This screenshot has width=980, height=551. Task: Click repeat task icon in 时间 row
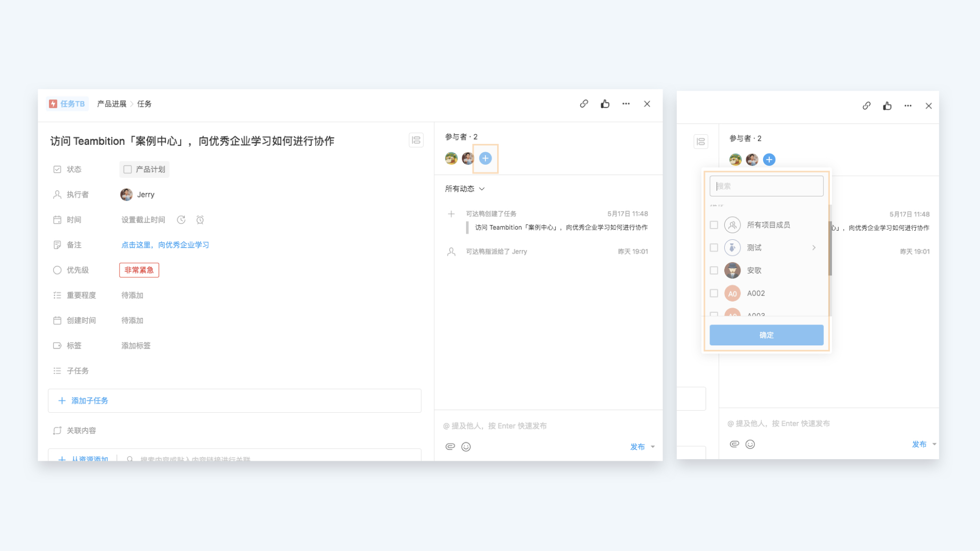[x=181, y=220]
